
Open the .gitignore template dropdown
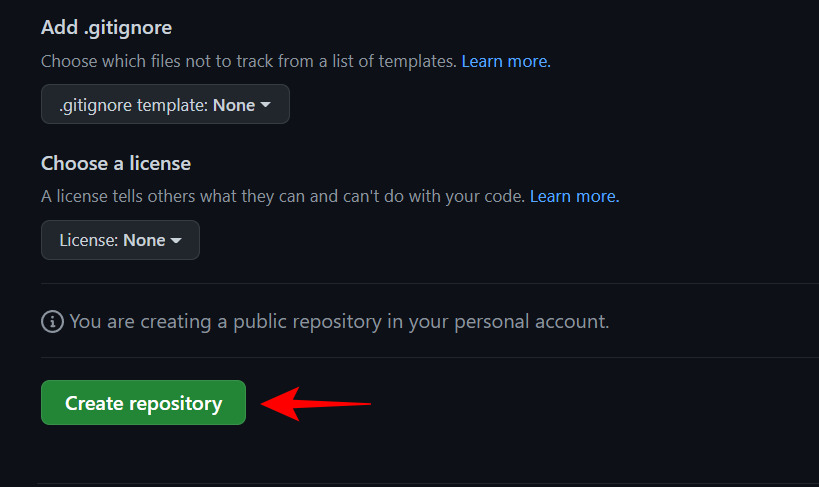(165, 105)
